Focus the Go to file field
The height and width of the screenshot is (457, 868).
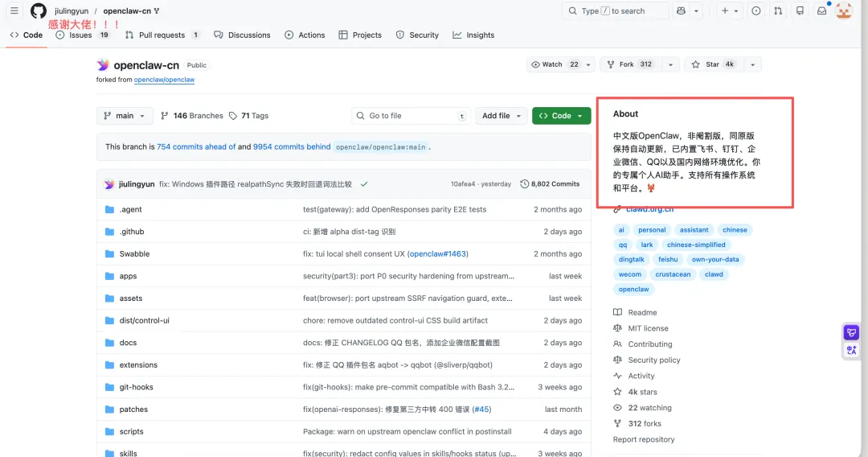[x=411, y=116]
